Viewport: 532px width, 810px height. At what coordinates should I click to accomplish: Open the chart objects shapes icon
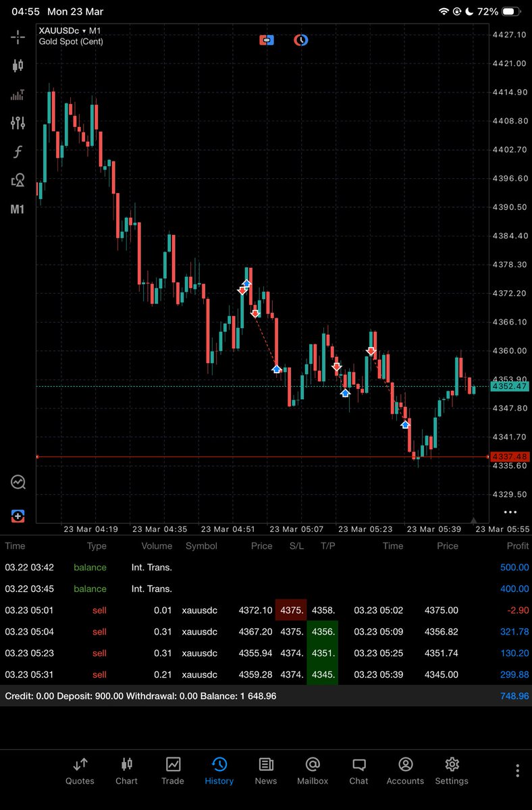tap(18, 180)
